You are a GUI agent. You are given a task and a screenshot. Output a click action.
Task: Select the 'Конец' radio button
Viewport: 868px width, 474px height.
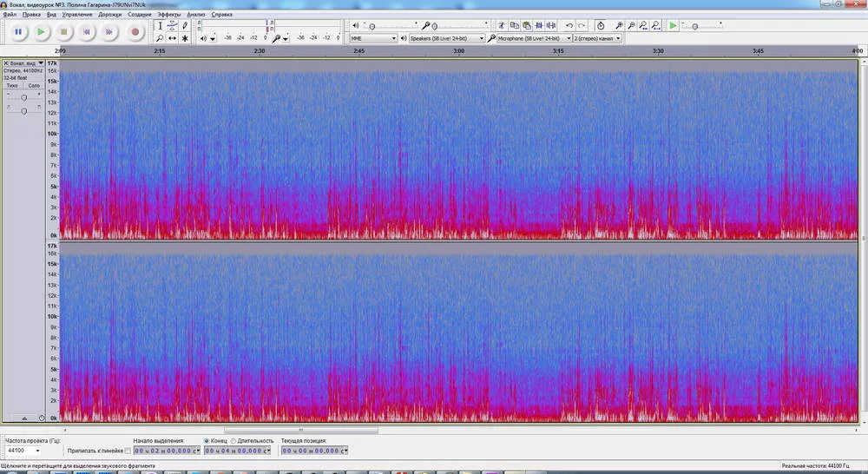point(207,441)
